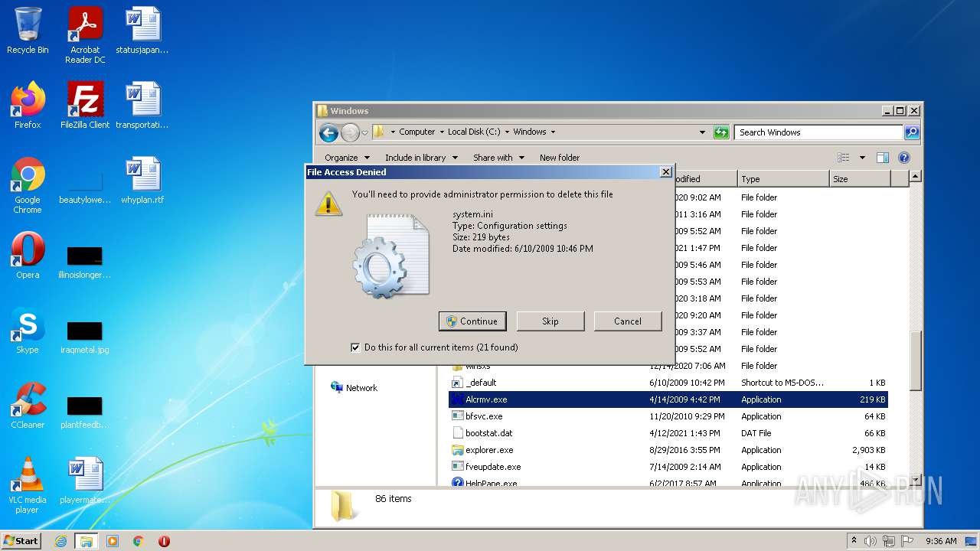Click Chrome icon in taskbar

[x=138, y=541]
